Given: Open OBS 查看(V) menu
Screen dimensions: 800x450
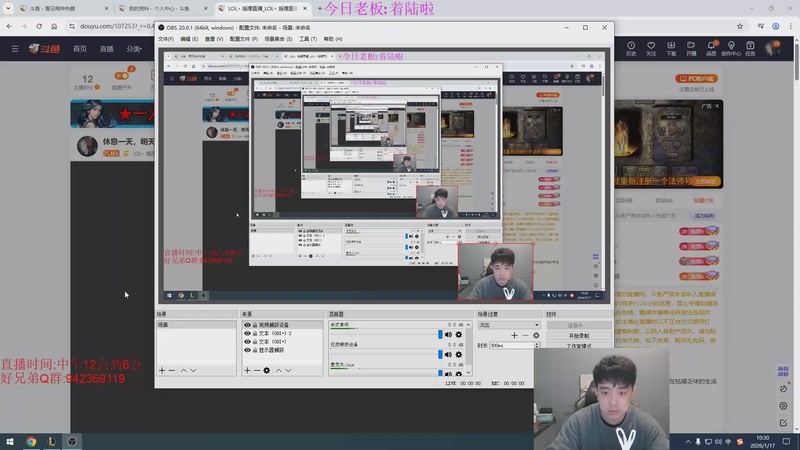Looking at the screenshot, I should click(214, 39).
